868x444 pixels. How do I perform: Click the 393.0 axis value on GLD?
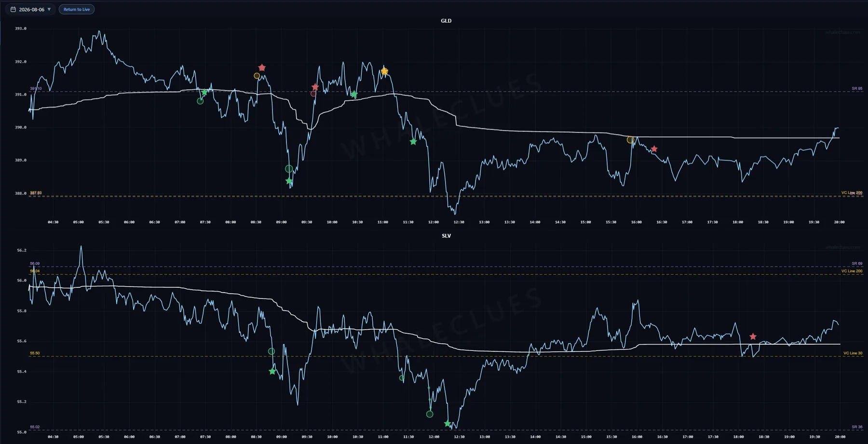21,28
